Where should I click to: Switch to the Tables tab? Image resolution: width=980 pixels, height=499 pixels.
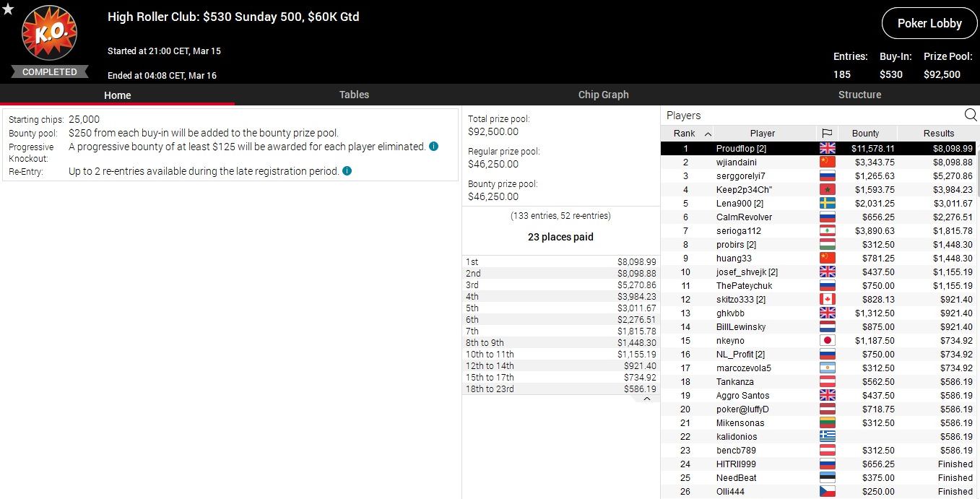tap(354, 95)
